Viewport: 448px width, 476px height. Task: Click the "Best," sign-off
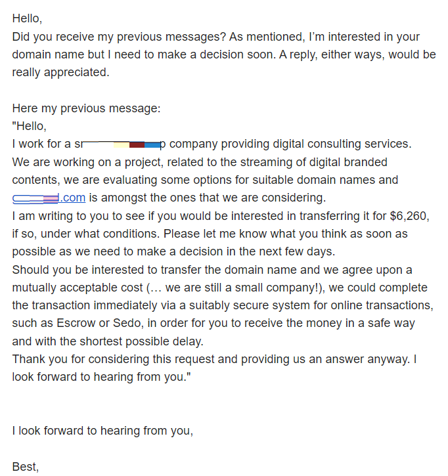tap(26, 467)
